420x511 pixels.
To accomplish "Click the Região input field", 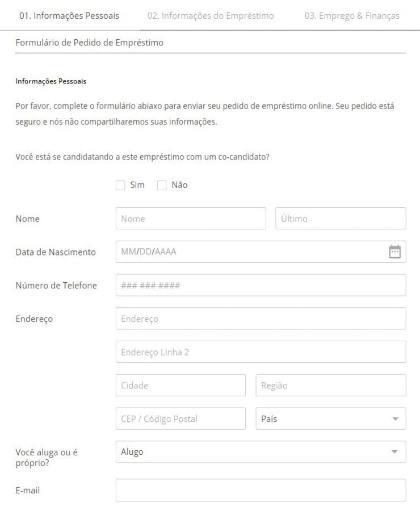I will pyautogui.click(x=330, y=386).
